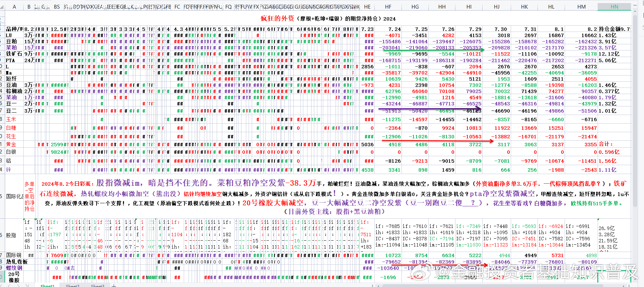Click the 国际铜 value 10723
Image resolution: width=644 pixels, height=287 pixels.
tap(393, 255)
